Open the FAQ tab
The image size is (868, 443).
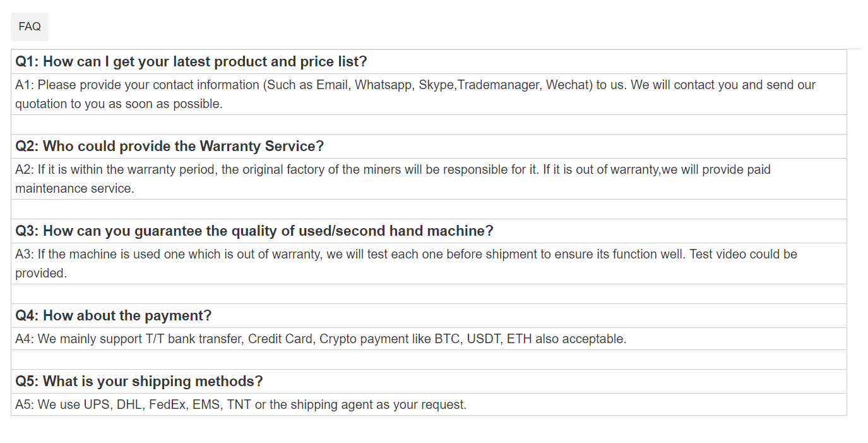click(30, 27)
